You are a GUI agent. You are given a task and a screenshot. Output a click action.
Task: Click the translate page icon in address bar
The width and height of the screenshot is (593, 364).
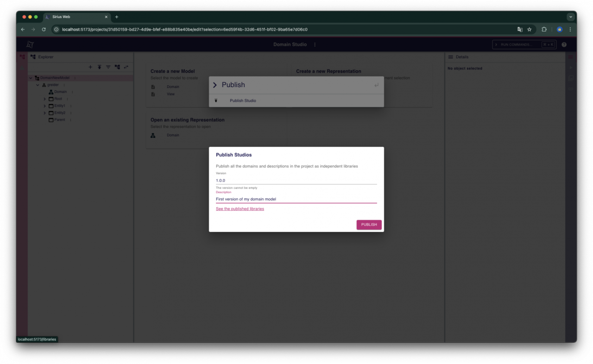click(520, 29)
